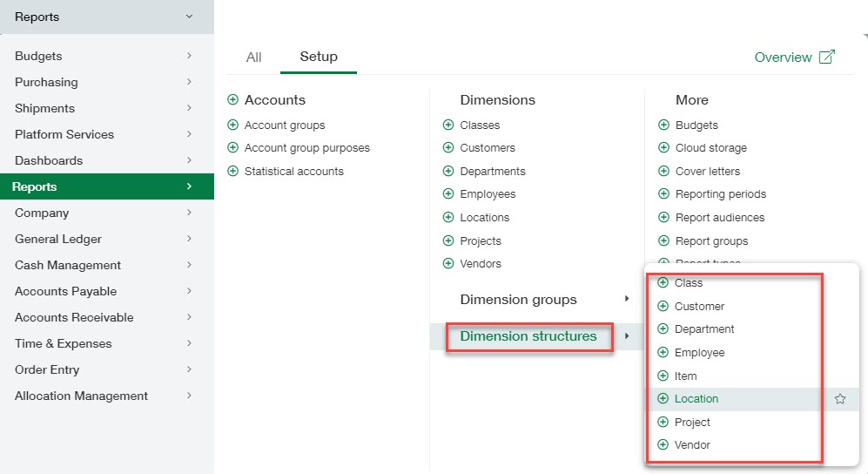This screenshot has width=868, height=474.
Task: Open the Report audiences link
Action: pos(719,218)
